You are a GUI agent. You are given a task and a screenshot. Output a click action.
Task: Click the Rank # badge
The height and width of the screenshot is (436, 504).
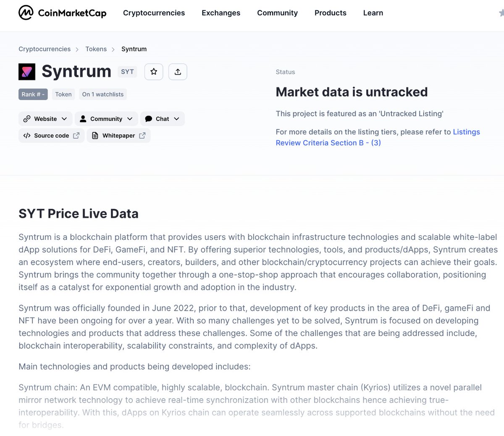point(33,95)
